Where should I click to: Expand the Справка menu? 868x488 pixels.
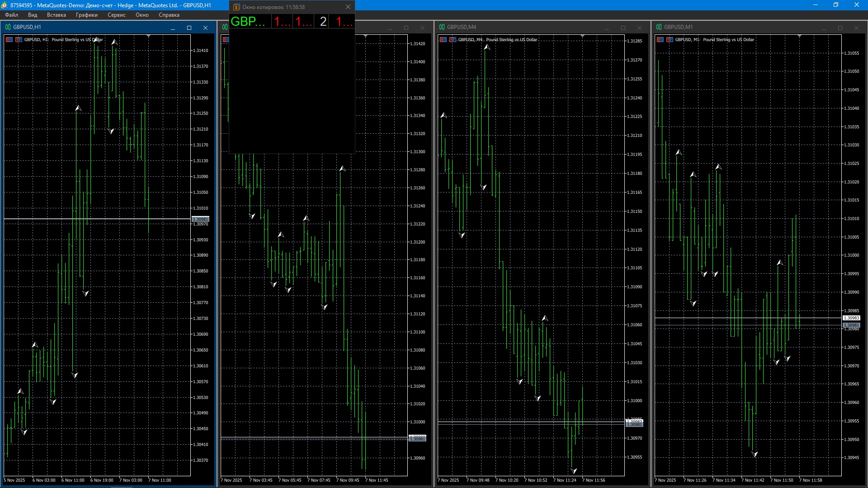[x=169, y=15]
